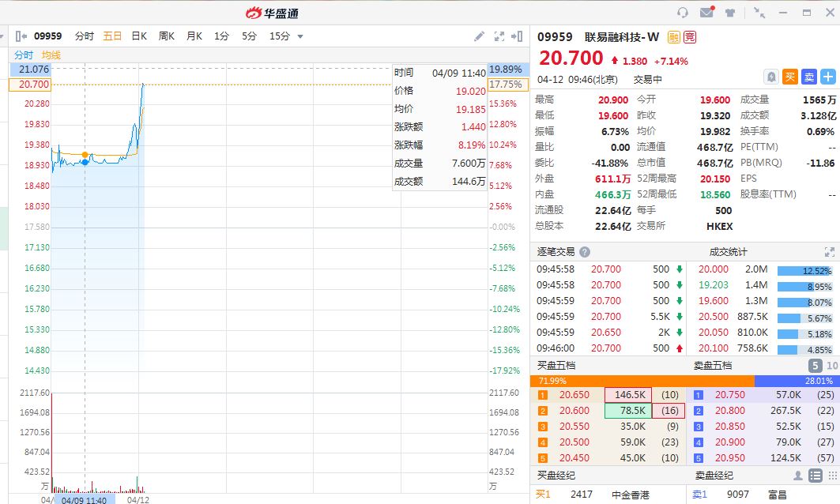The width and height of the screenshot is (840, 504).
Task: Switch to 日K chart tab
Action: tap(139, 36)
